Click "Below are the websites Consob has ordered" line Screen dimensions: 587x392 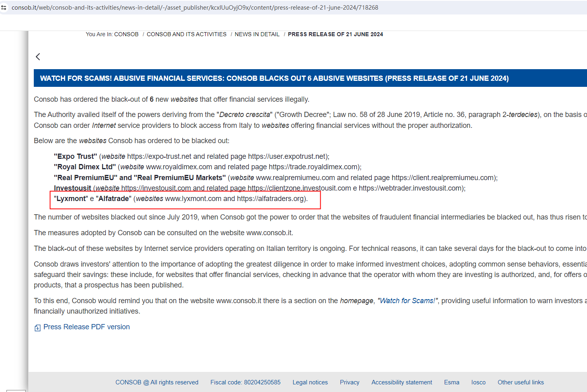click(132, 141)
